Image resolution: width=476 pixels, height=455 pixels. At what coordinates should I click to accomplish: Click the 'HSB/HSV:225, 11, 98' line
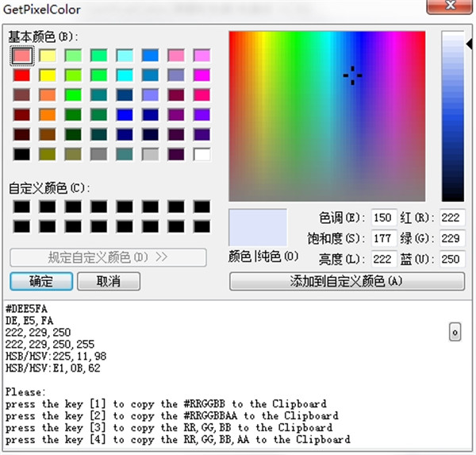click(56, 357)
